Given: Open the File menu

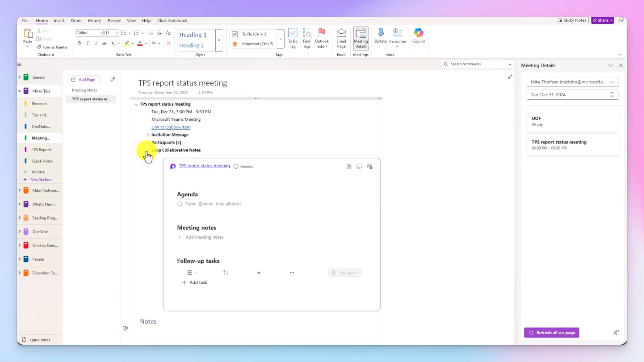Looking at the screenshot, I should click(x=24, y=21).
